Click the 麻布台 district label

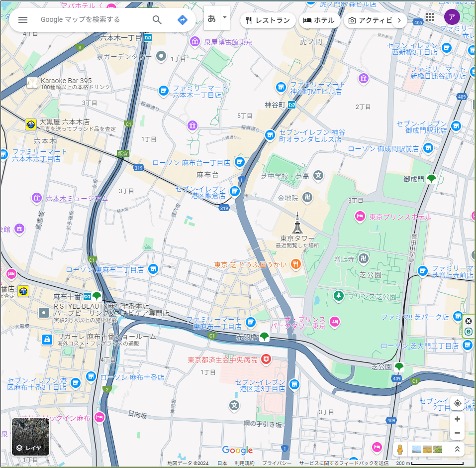click(207, 174)
